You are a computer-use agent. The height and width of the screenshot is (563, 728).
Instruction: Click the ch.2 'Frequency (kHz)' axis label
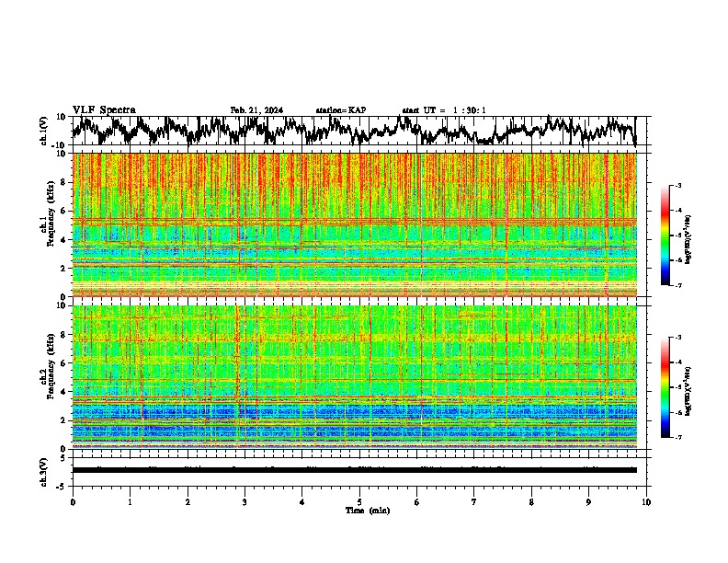coord(51,366)
